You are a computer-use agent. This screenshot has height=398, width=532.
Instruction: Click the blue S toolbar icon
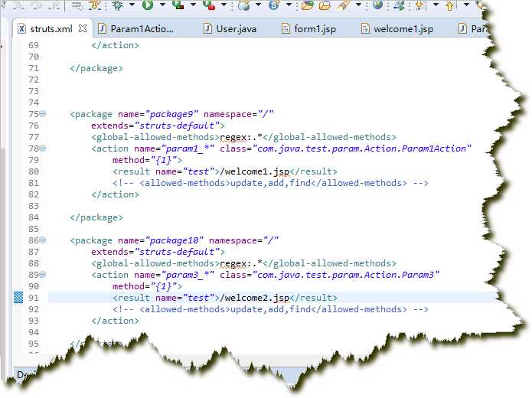coord(274,5)
